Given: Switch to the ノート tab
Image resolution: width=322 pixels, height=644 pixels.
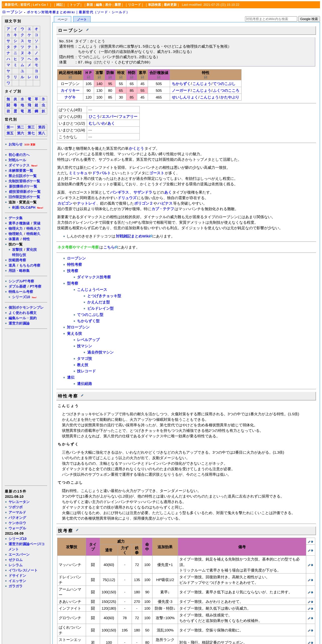Looking at the screenshot, I should (x=82, y=19).
